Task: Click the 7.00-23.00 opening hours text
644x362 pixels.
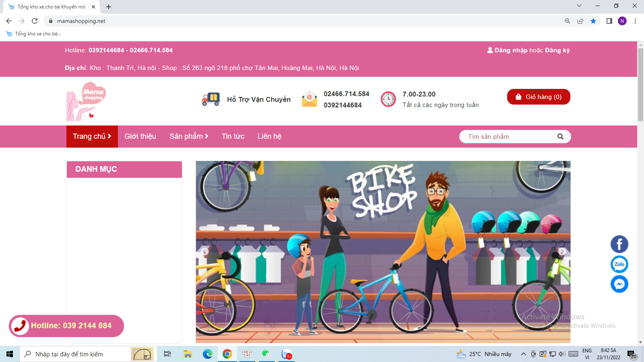Action: tap(419, 94)
